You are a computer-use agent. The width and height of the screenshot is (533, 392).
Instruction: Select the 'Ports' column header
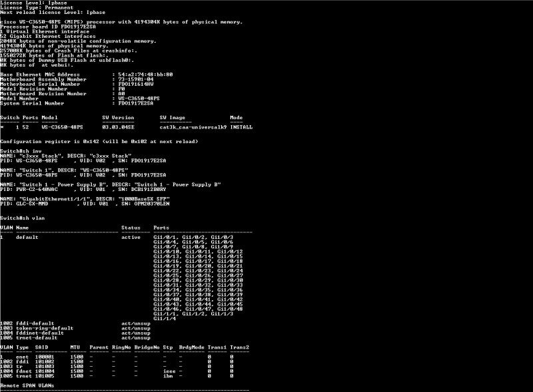[161, 228]
